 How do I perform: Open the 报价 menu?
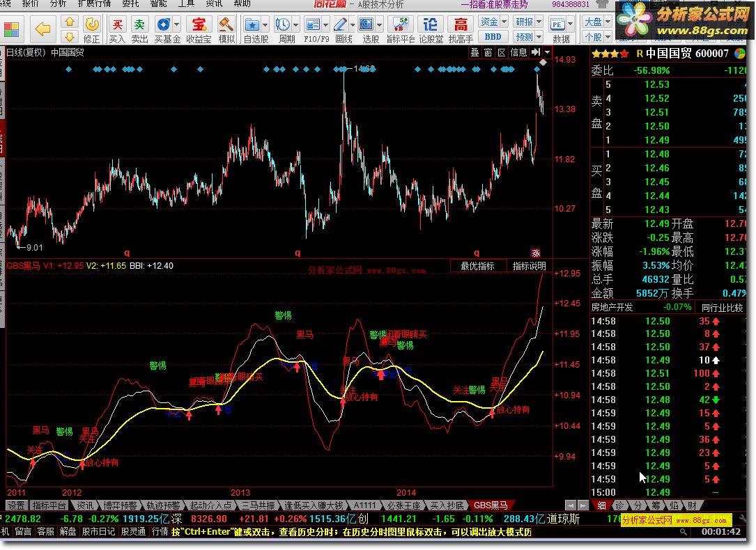coord(31,4)
